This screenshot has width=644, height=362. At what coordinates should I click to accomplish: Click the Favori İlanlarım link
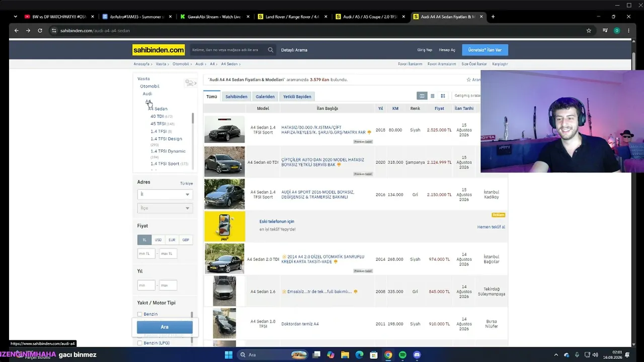pyautogui.click(x=410, y=64)
